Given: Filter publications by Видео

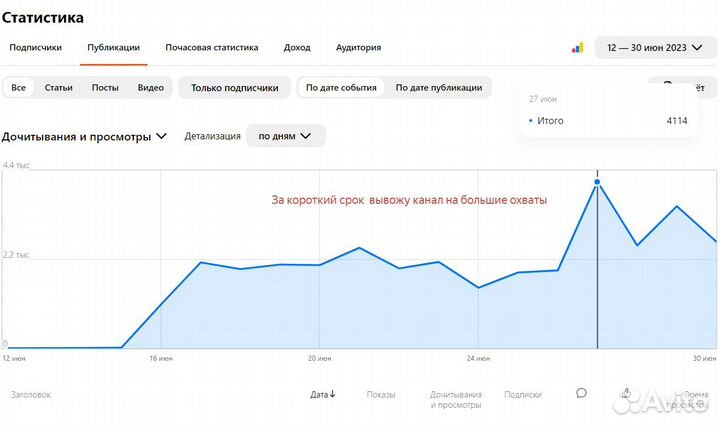Looking at the screenshot, I should [151, 88].
